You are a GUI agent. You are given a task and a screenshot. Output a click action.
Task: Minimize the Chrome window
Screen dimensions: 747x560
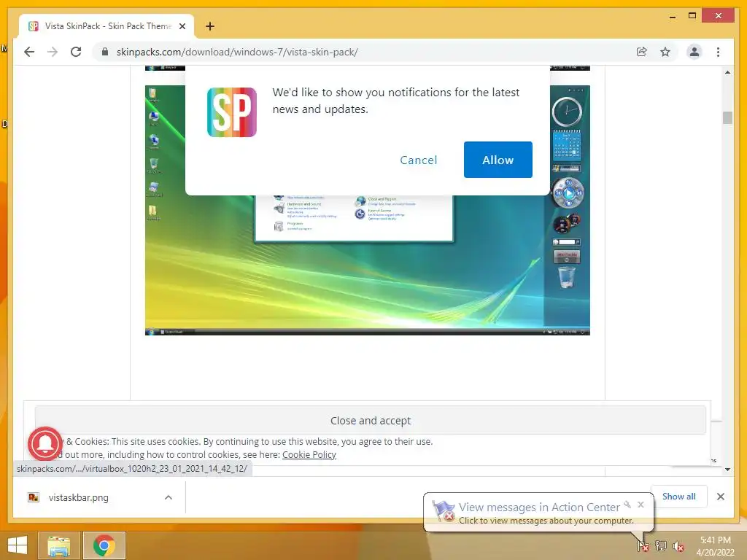(x=672, y=17)
